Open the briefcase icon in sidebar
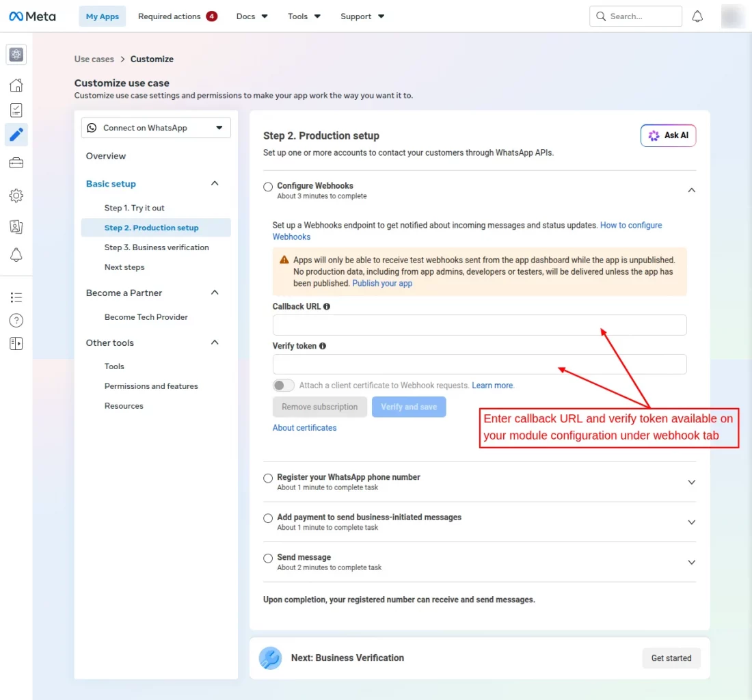The image size is (752, 700). tap(16, 163)
